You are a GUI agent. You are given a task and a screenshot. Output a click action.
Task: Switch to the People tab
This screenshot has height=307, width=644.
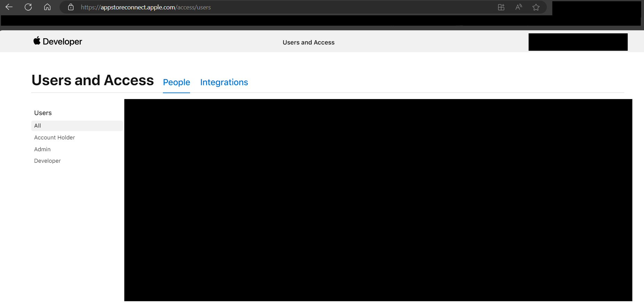pyautogui.click(x=176, y=82)
